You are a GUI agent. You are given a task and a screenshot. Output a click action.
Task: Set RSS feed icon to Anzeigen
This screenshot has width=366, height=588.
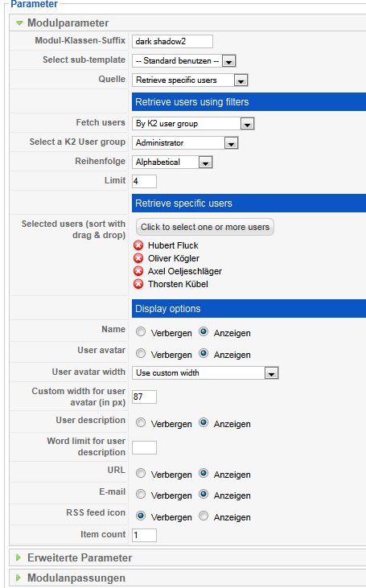[x=204, y=516]
